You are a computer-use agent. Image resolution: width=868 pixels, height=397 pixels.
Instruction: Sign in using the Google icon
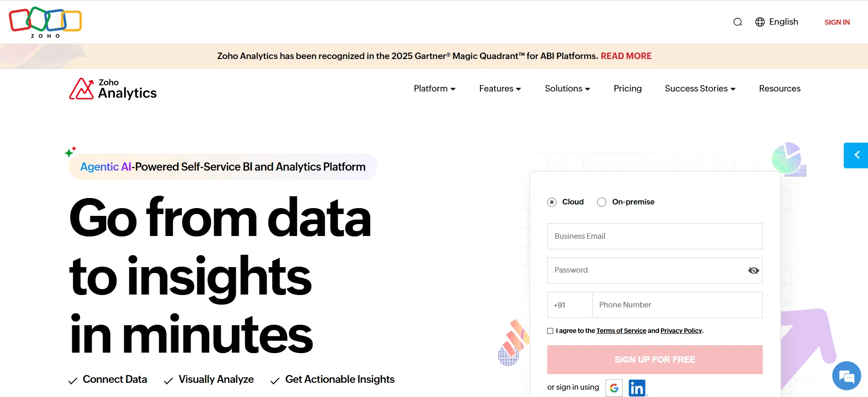614,388
